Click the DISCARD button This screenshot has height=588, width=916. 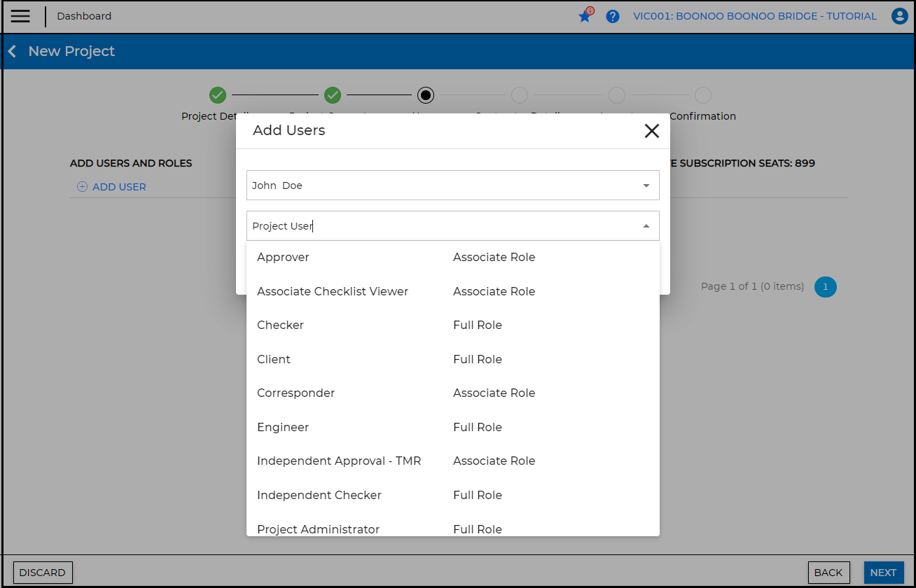point(43,573)
